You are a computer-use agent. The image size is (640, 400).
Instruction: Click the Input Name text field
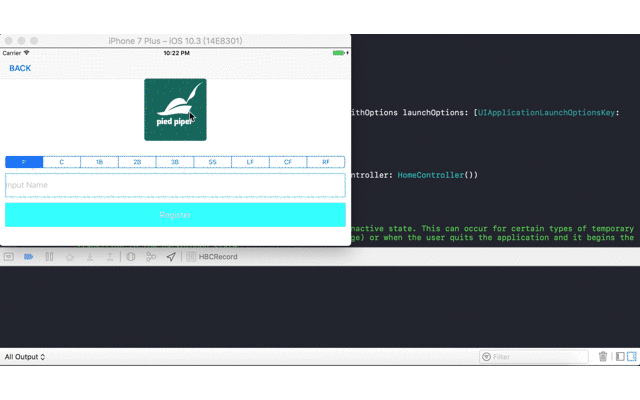(x=175, y=185)
